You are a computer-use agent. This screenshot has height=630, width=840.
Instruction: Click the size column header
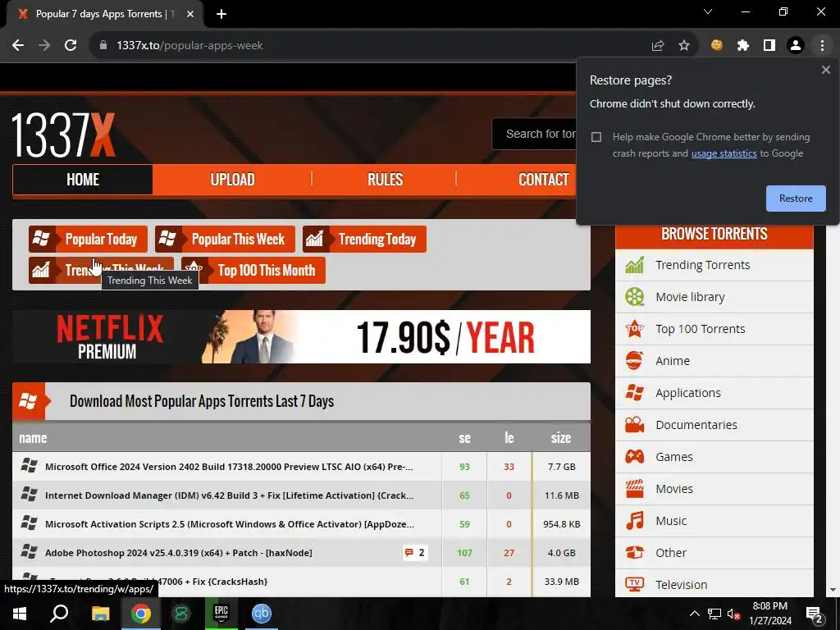click(561, 438)
